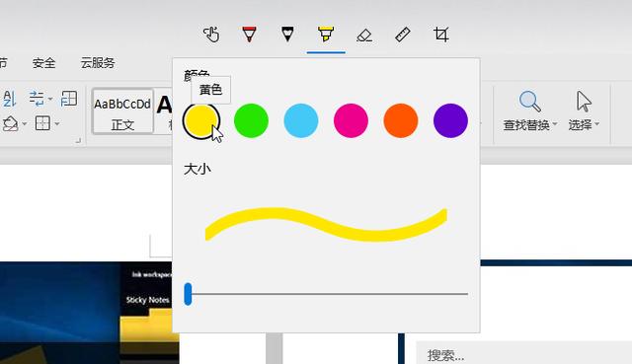Click the line spacing icon

click(37, 99)
